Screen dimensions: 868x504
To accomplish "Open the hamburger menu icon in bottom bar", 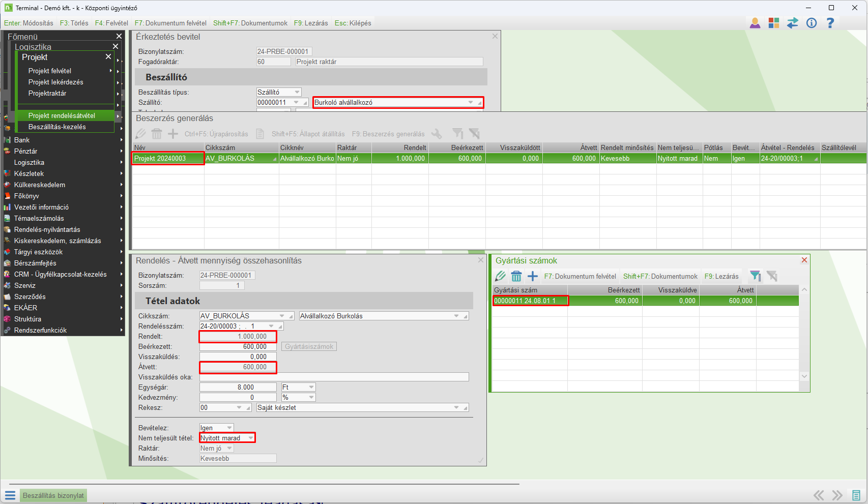I will 10,495.
